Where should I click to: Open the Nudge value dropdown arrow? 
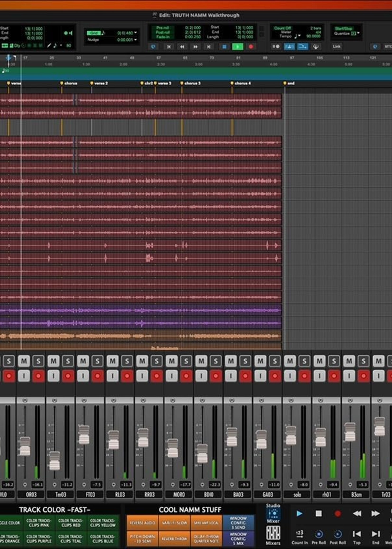(135, 40)
